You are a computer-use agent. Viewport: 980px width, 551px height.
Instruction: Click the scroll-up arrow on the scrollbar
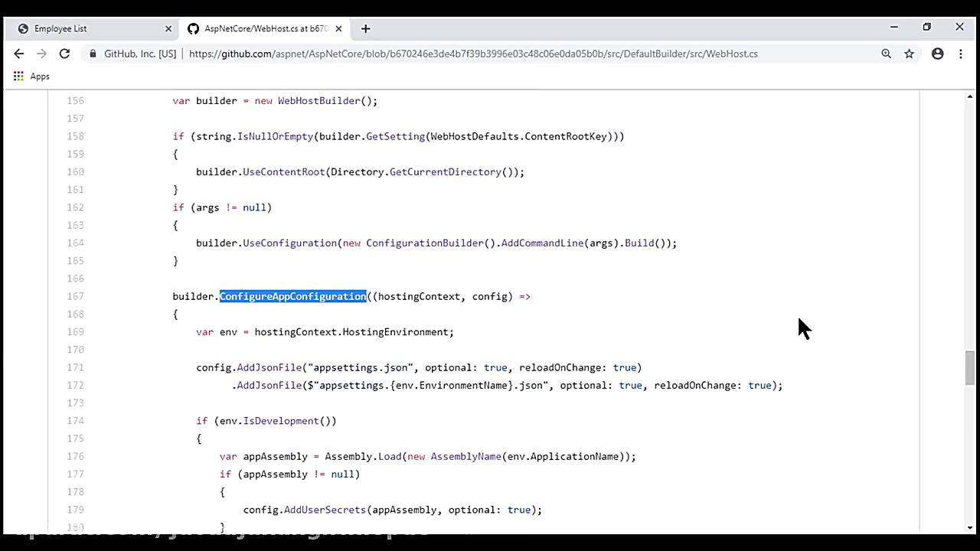pyautogui.click(x=969, y=96)
